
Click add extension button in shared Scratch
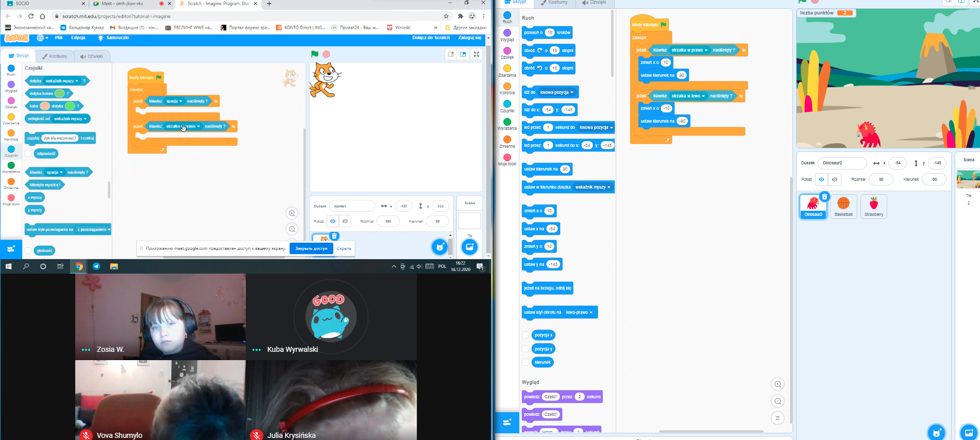[11, 249]
